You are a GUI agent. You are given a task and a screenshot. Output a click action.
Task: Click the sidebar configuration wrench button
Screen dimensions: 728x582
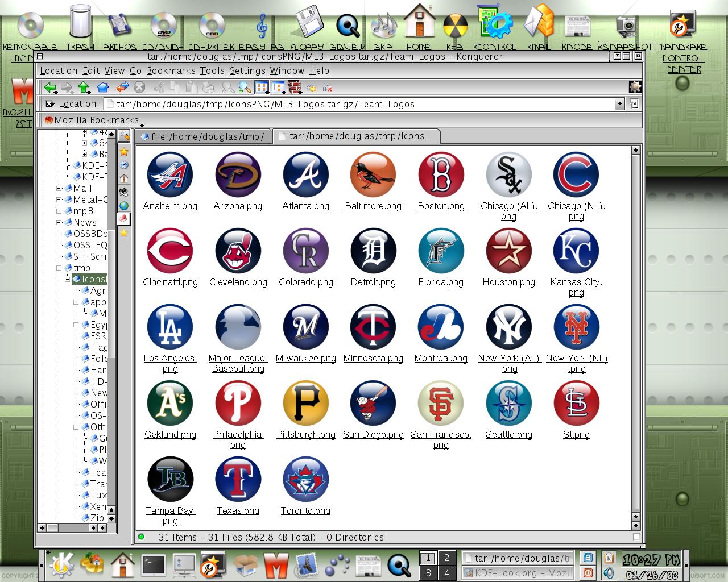tap(123, 136)
